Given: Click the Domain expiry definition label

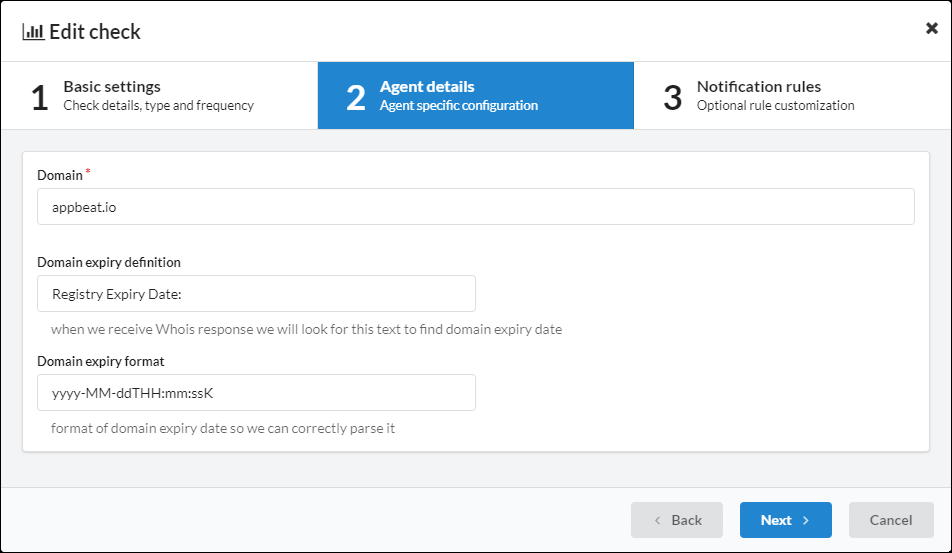Looking at the screenshot, I should (109, 262).
